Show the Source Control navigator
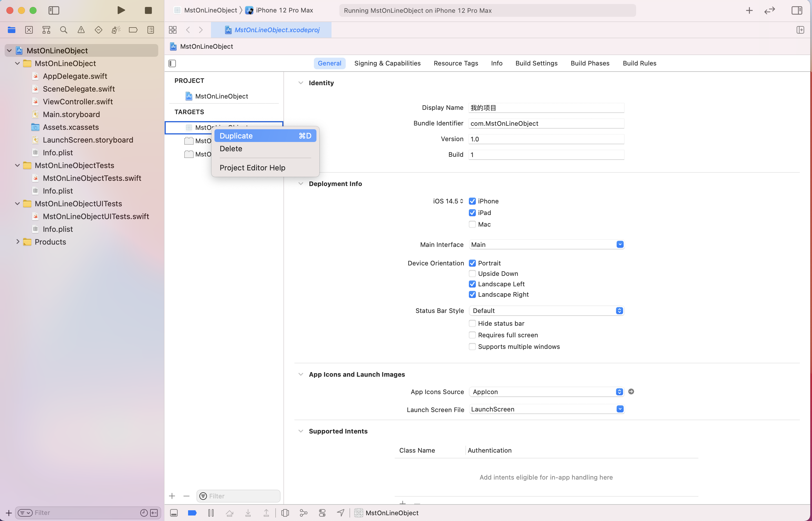 (29, 30)
